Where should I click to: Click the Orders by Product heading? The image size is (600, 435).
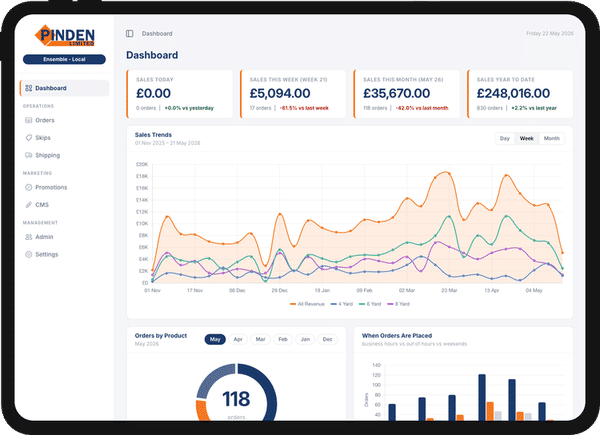point(161,336)
